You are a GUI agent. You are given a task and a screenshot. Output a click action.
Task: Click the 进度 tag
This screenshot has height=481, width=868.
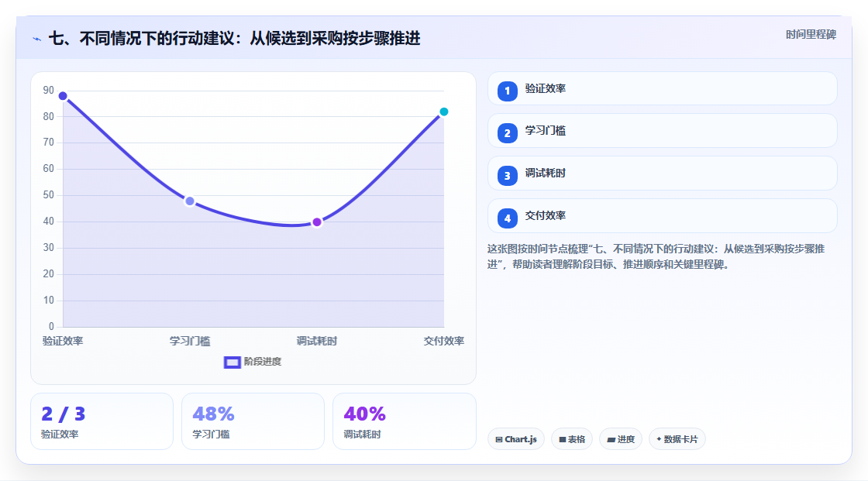(x=621, y=439)
